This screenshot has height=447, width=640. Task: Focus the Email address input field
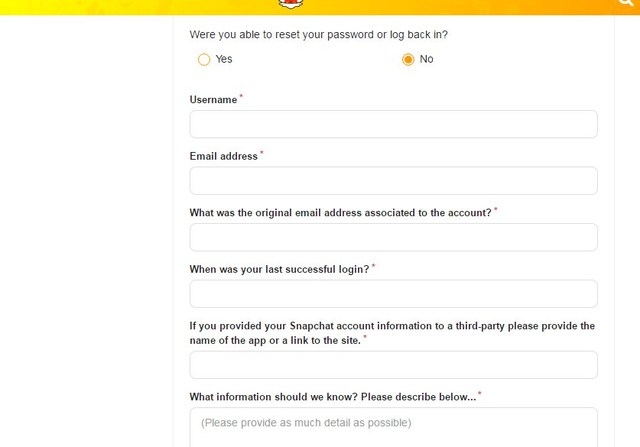(x=393, y=180)
